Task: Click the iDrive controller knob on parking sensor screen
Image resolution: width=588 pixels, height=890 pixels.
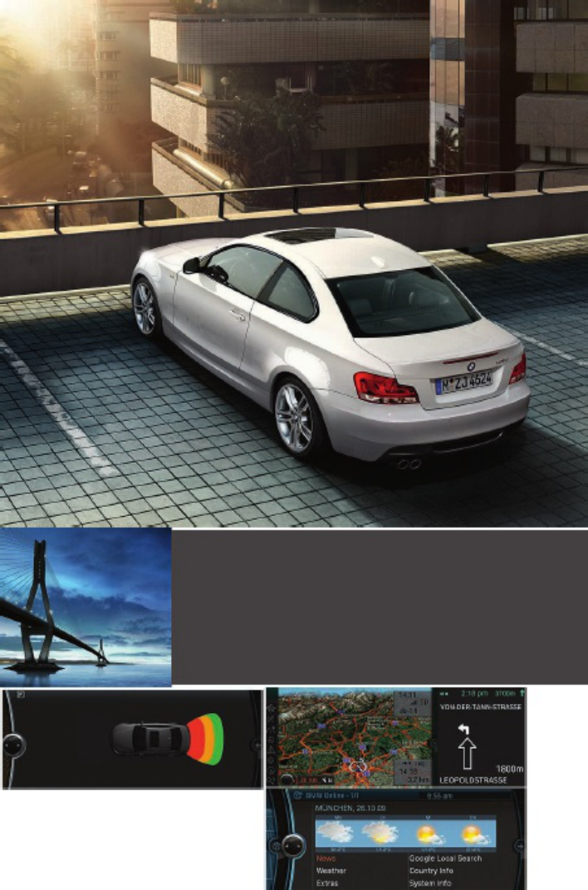Action: click(13, 744)
